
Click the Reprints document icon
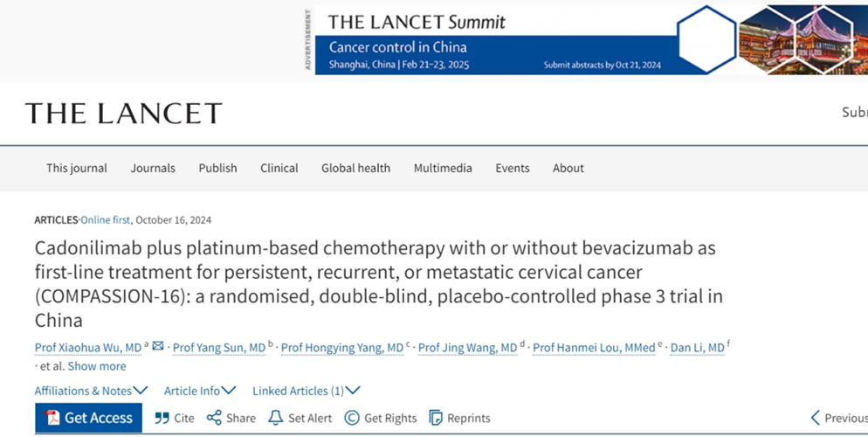pyautogui.click(x=436, y=418)
